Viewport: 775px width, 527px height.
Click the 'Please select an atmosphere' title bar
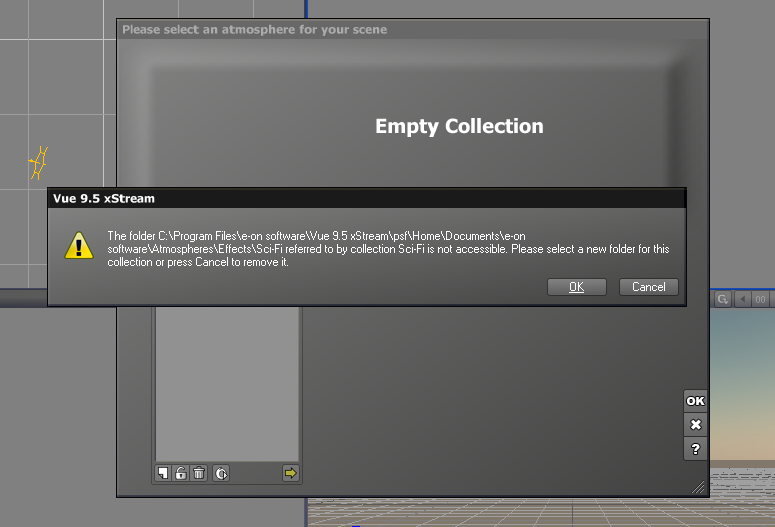pos(413,29)
